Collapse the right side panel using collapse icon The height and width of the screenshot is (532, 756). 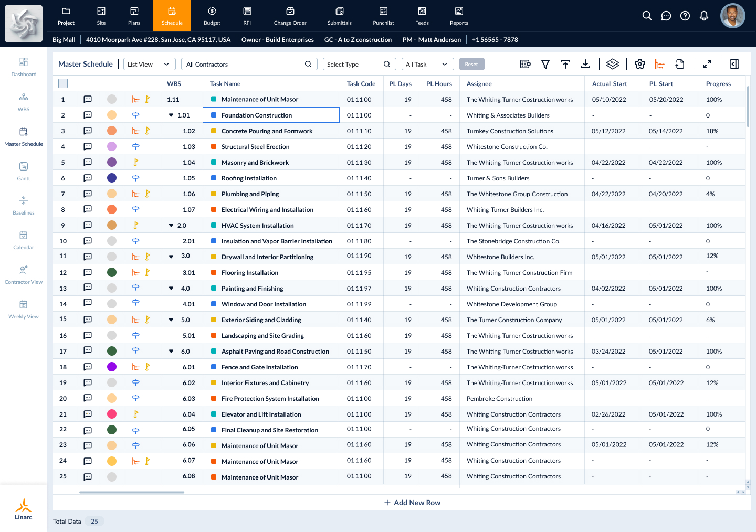734,63
